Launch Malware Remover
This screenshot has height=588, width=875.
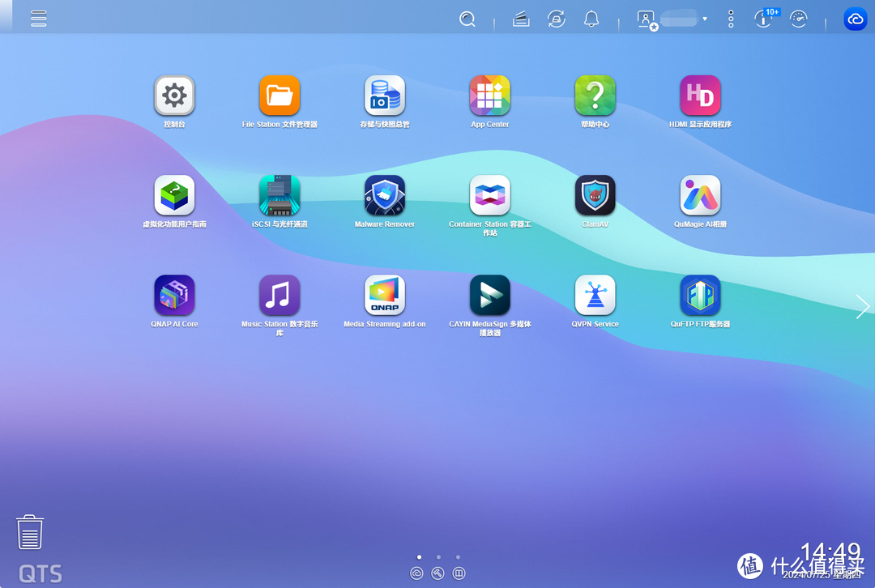click(x=385, y=195)
